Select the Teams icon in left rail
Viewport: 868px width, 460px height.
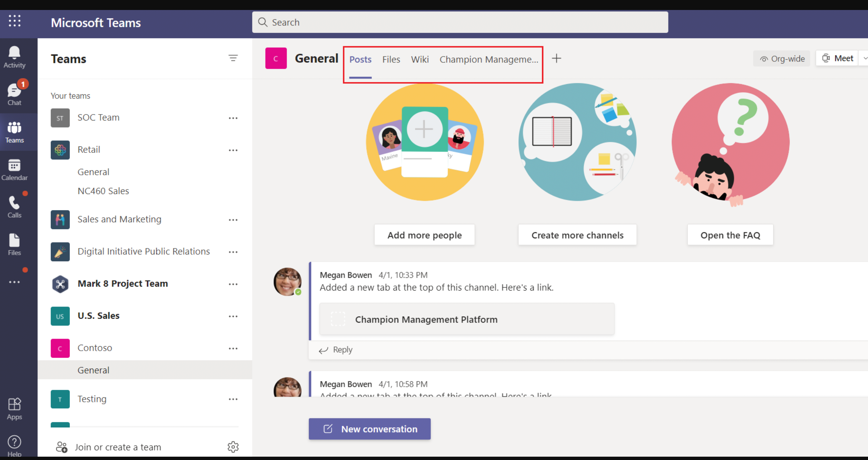pyautogui.click(x=15, y=132)
